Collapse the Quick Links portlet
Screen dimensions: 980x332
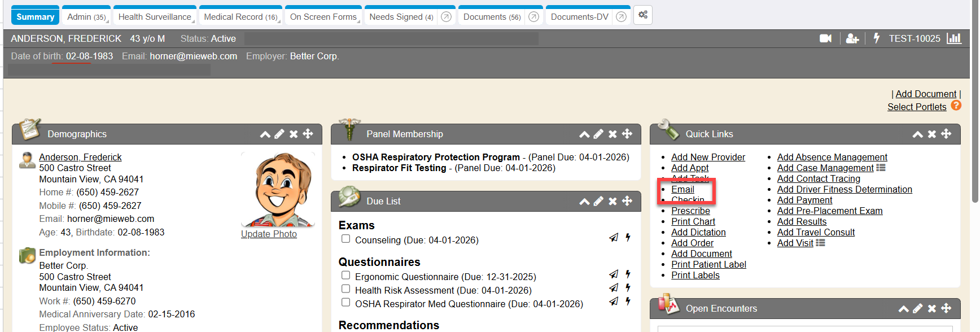pos(917,134)
